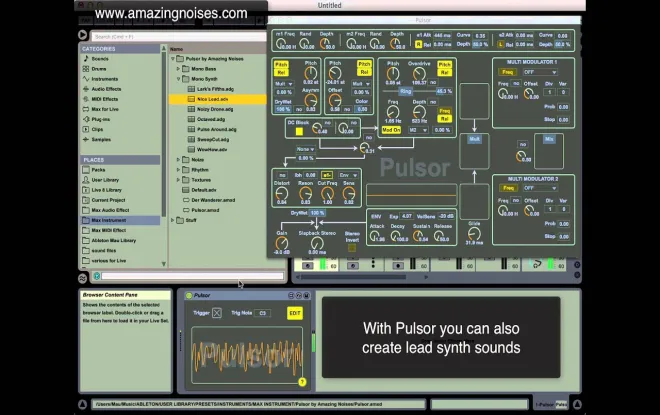Click the MIDI Effects category icon

[86, 99]
